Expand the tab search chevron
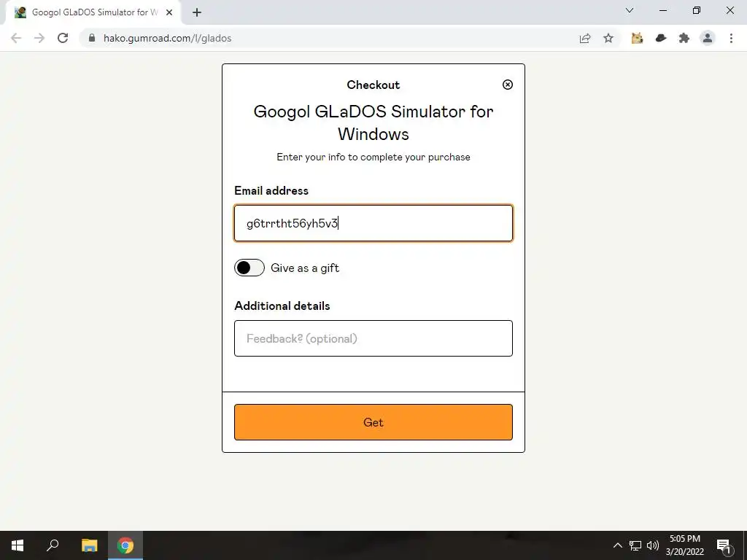Screen dimensions: 747x560 tap(630, 10)
